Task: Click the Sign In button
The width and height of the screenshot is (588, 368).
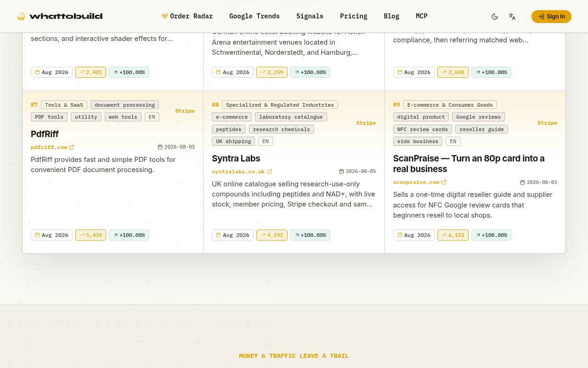Action: click(551, 17)
